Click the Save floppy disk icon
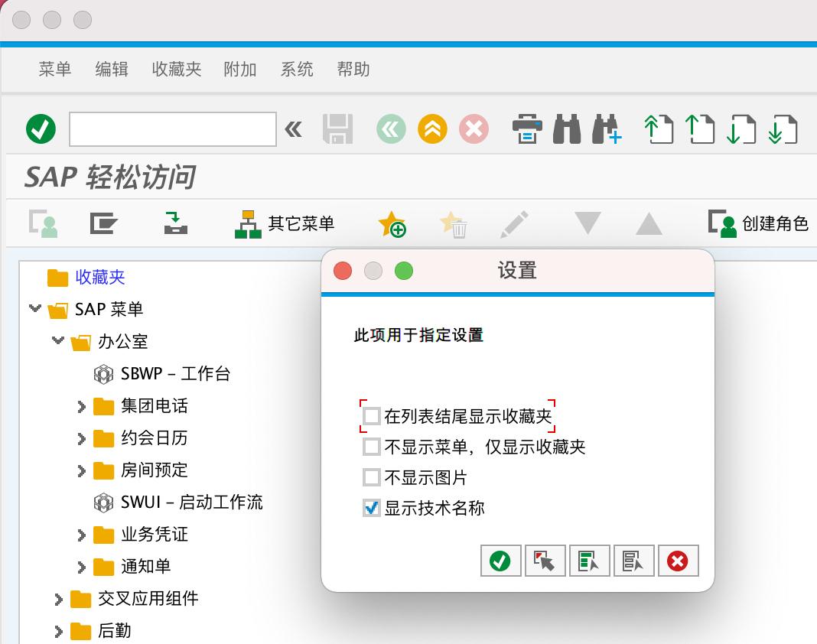This screenshot has height=644, width=817. (x=337, y=128)
